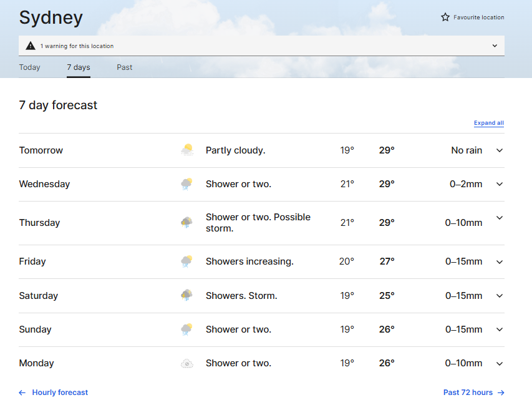This screenshot has width=532, height=405.
Task: Click the left arrow beside Hourly forecast
Action: (x=22, y=393)
